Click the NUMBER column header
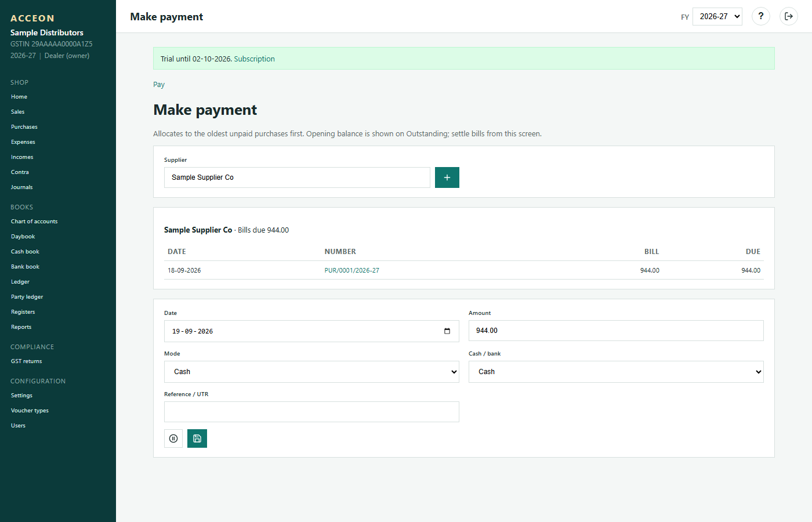This screenshot has height=522, width=812. click(x=340, y=252)
